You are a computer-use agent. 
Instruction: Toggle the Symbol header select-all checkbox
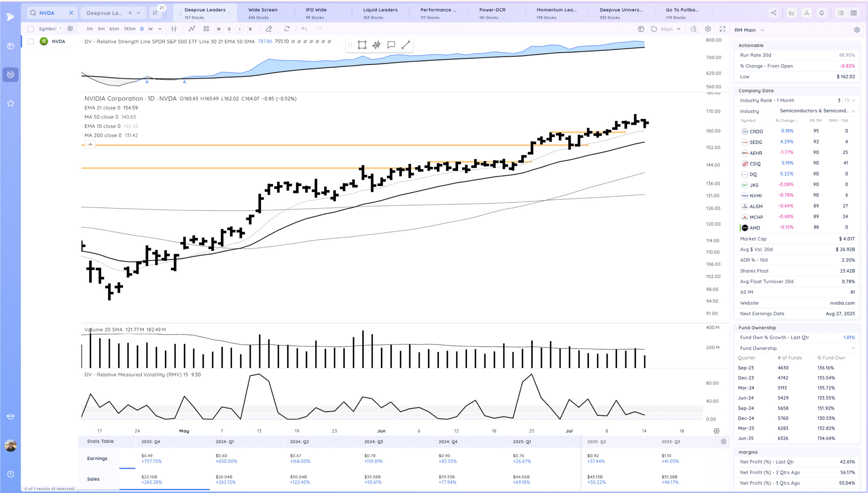(x=31, y=29)
